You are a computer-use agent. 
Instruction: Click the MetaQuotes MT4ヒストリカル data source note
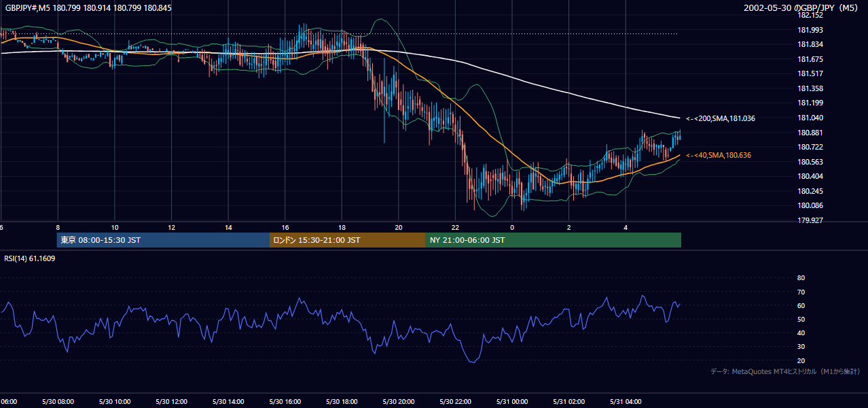pyautogui.click(x=786, y=371)
